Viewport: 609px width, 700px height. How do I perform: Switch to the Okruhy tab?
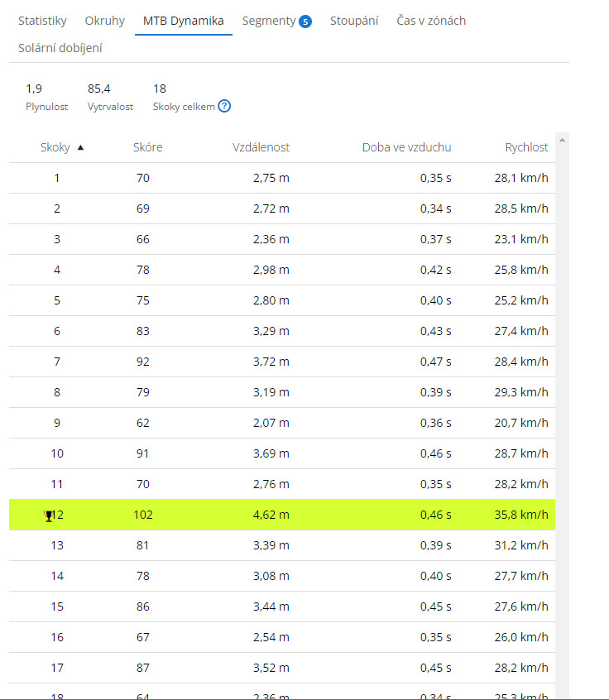point(104,21)
